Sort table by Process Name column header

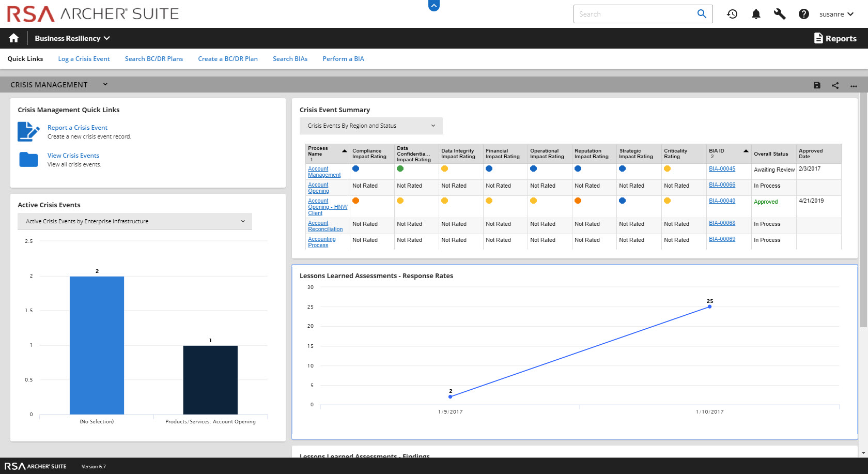pyautogui.click(x=318, y=151)
